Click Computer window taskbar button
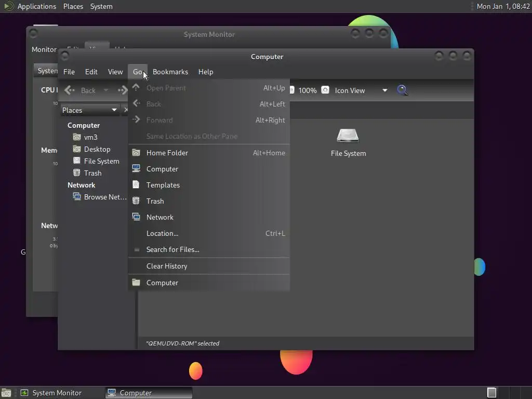 click(x=149, y=393)
